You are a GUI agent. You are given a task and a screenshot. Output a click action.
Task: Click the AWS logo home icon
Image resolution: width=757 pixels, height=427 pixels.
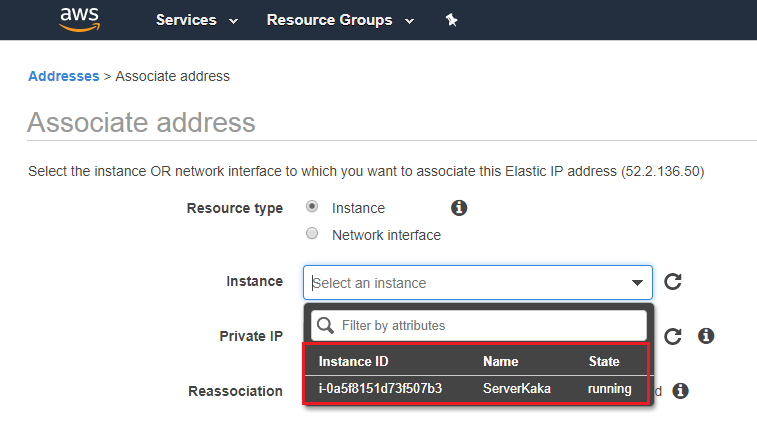80,19
